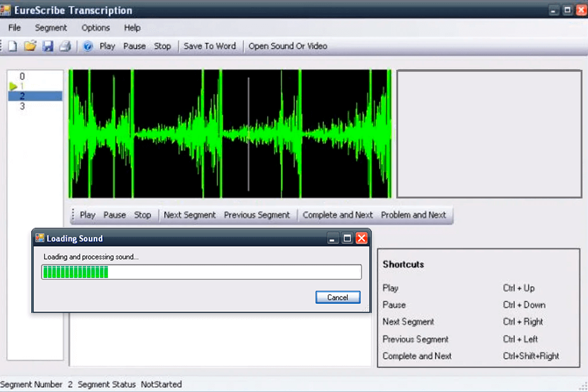
Task: Click Save To Word
Action: 209,46
